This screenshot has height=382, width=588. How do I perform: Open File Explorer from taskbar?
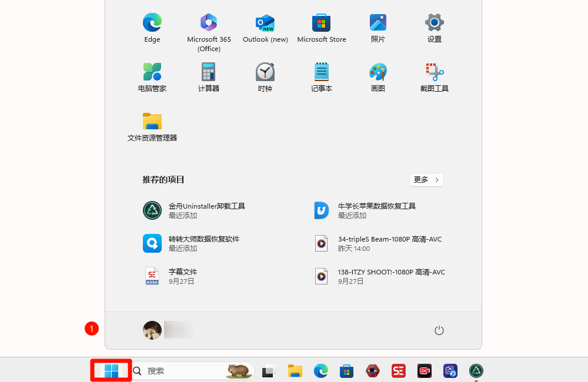pos(295,371)
